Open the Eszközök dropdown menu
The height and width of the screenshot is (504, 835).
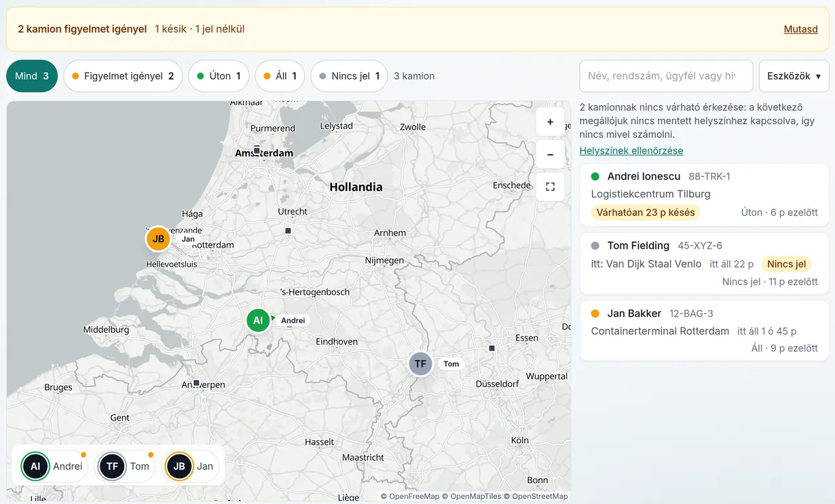point(794,76)
